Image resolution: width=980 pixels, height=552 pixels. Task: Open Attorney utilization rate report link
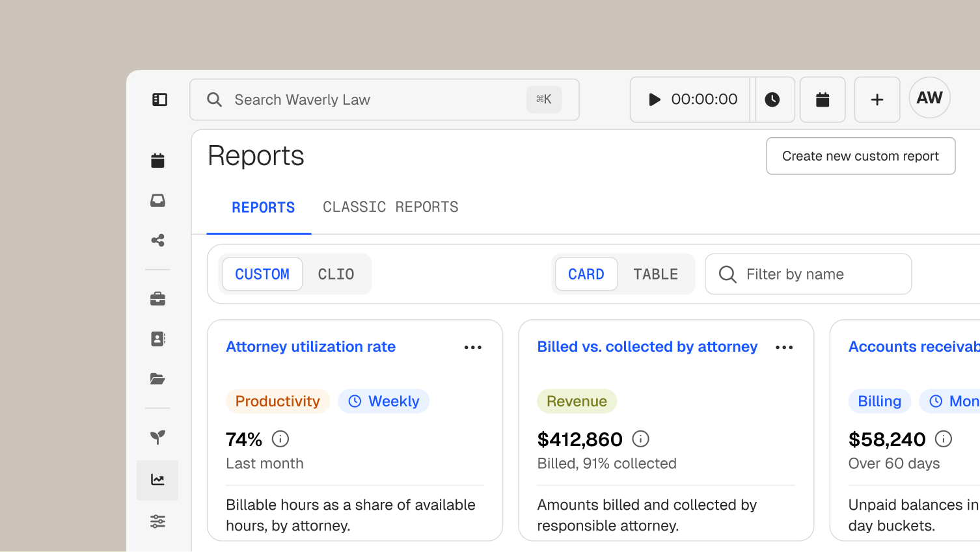click(x=311, y=347)
